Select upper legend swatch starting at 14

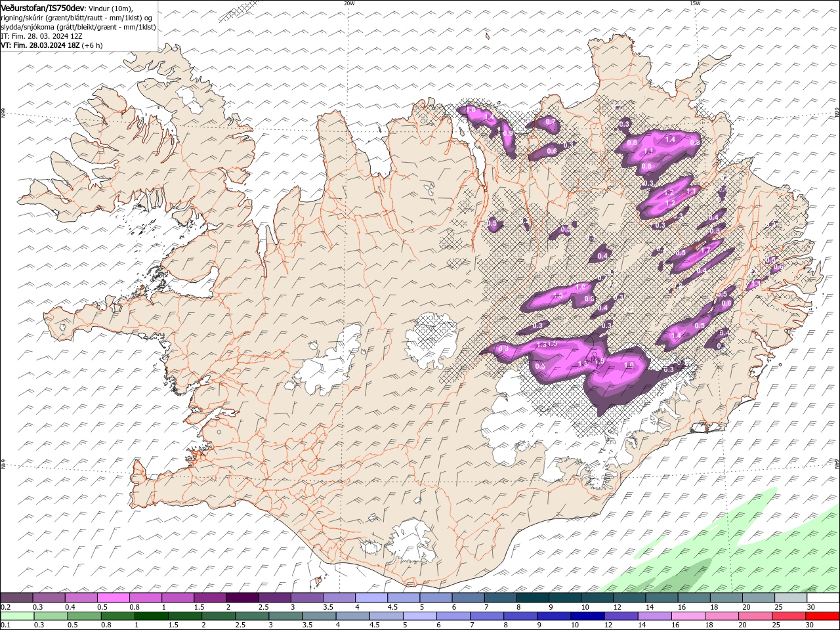click(662, 598)
